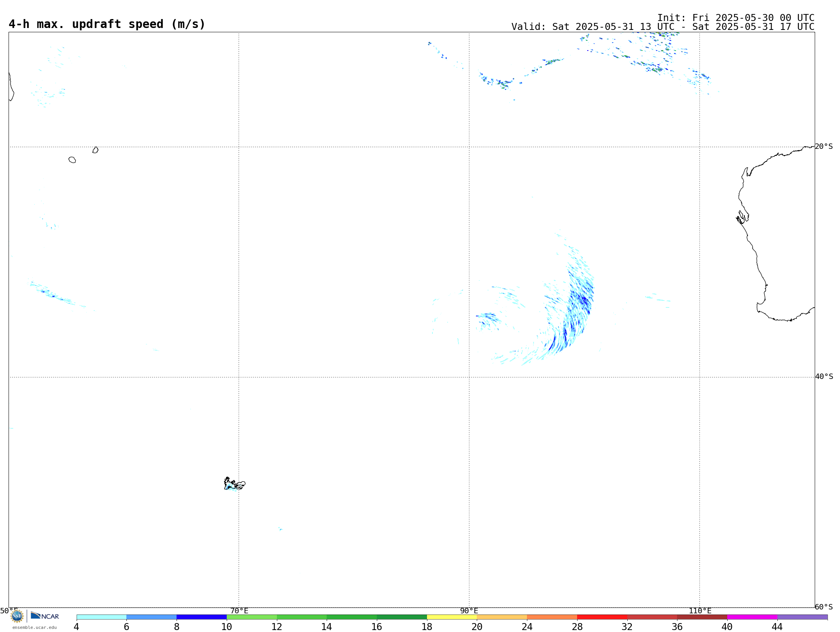The height and width of the screenshot is (632, 840).
Task: Choose the orange 24–28 colorbar swatch
Action: (552, 617)
